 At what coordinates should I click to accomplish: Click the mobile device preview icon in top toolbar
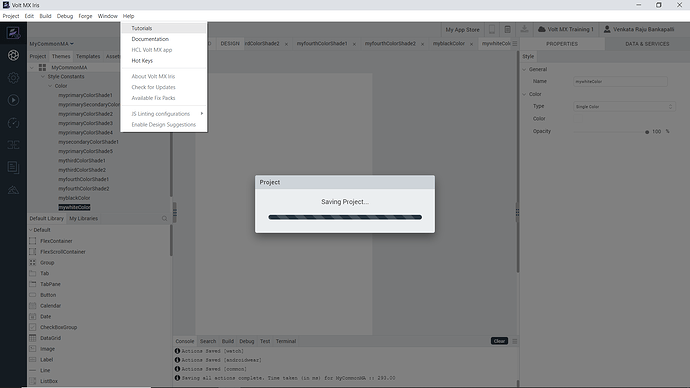point(492,29)
